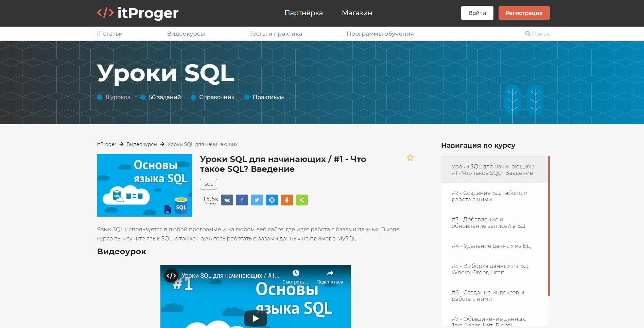Share lesson on Odnoklassniki icon
Screen dimensions: 644x328
point(287,200)
